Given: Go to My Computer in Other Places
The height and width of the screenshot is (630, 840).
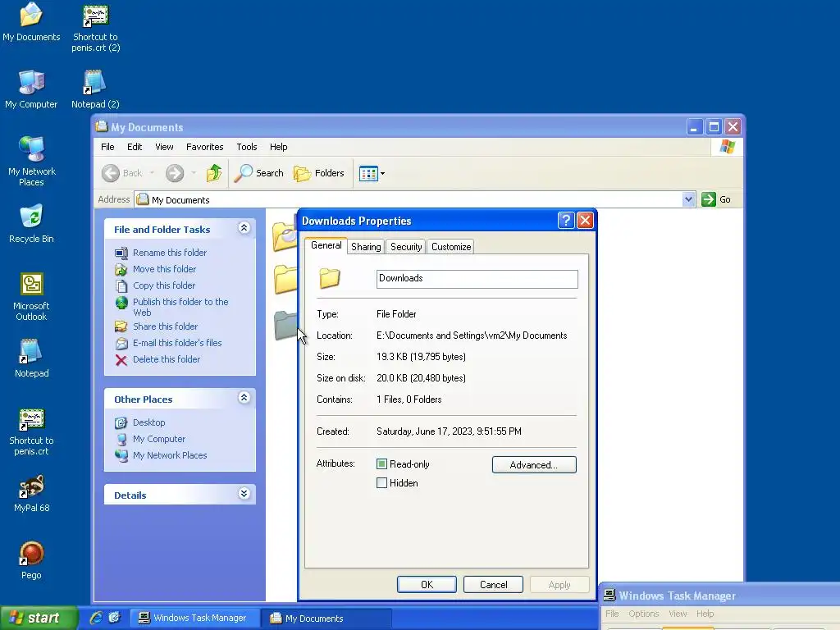Looking at the screenshot, I should tap(159, 439).
